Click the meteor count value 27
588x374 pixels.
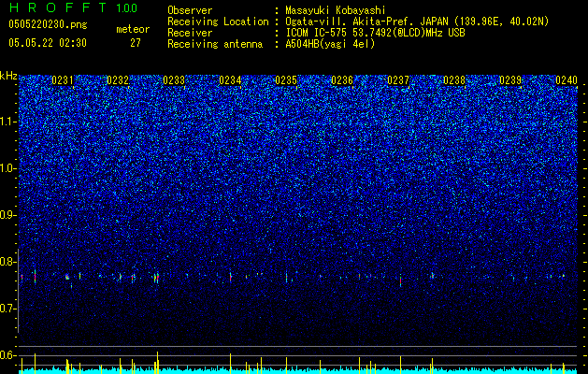tap(136, 43)
